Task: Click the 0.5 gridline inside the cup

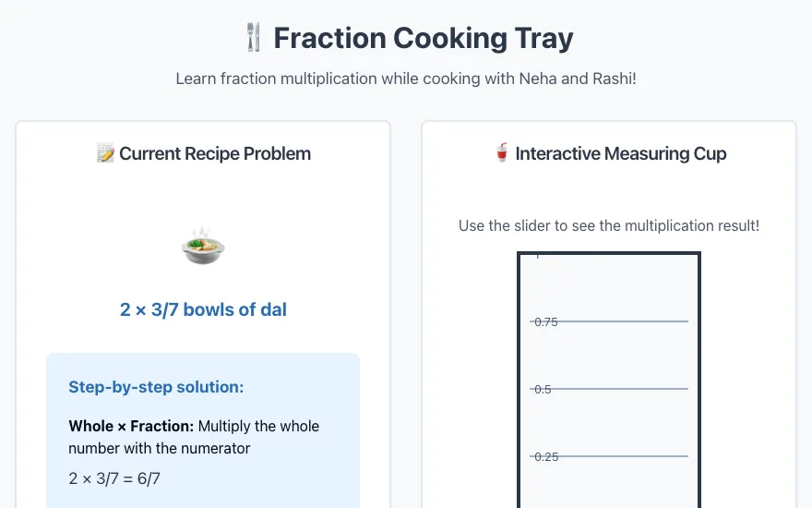Action: [609, 389]
